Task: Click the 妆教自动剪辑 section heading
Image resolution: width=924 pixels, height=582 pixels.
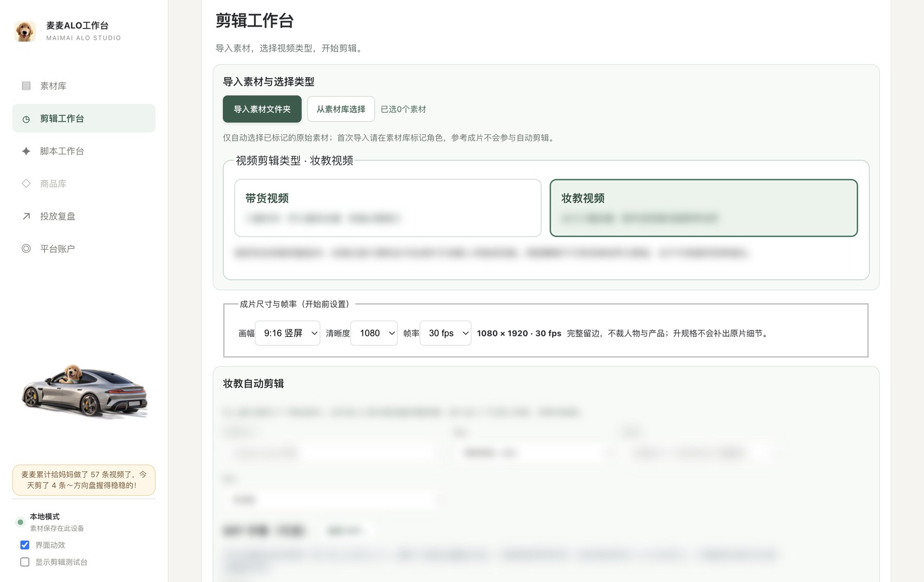Action: [254, 383]
